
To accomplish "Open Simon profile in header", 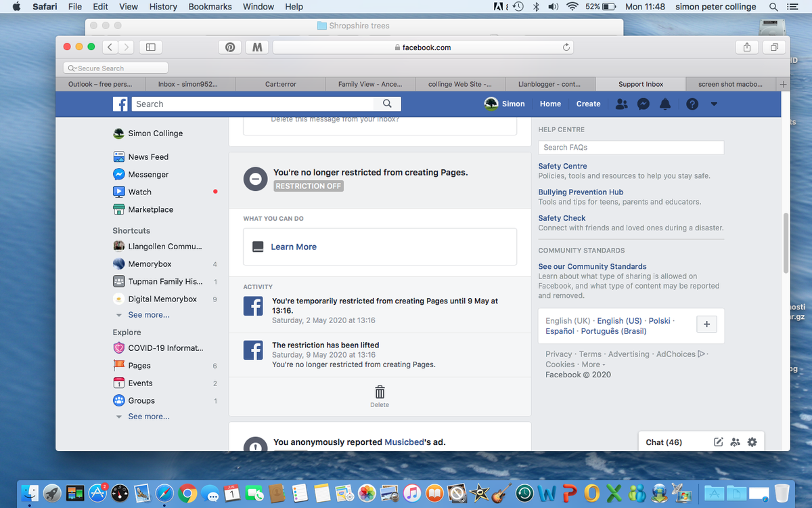I will [x=505, y=104].
